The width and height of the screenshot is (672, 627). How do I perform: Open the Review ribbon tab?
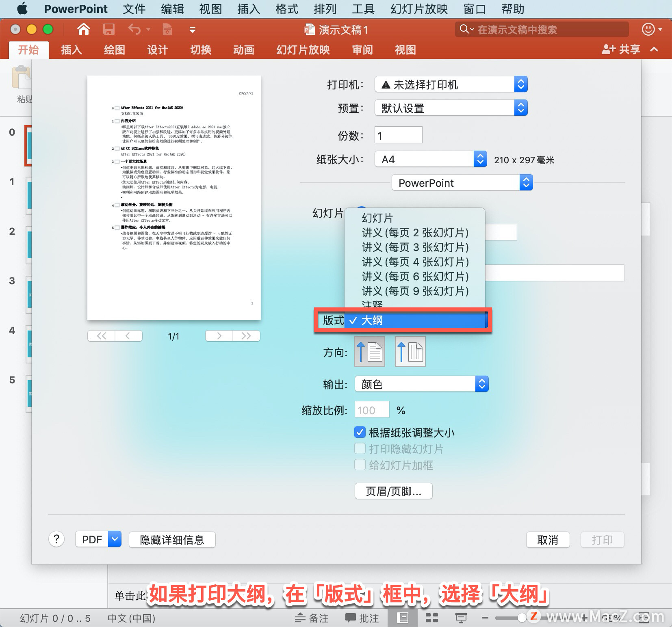point(362,50)
